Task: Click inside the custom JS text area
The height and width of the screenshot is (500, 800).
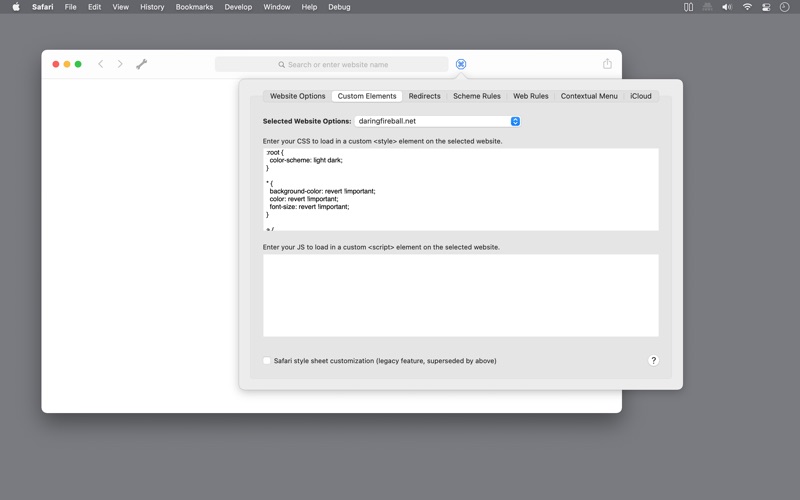Action: (x=461, y=295)
